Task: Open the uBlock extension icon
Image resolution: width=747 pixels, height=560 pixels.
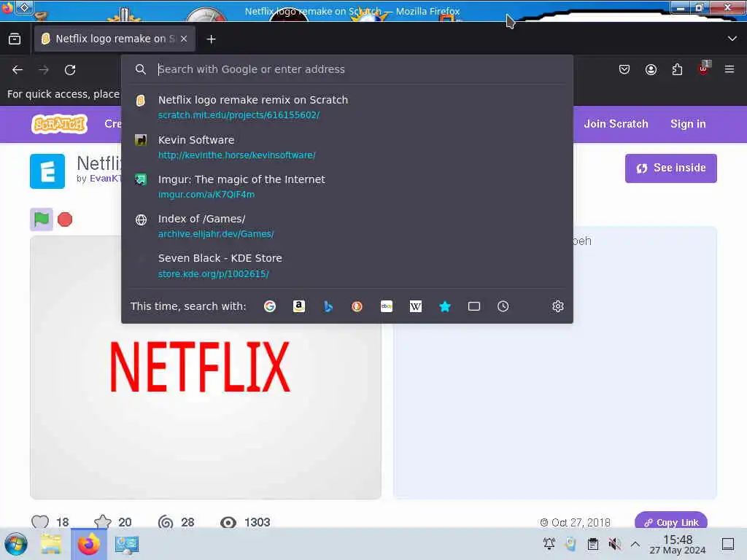Action: [704, 69]
